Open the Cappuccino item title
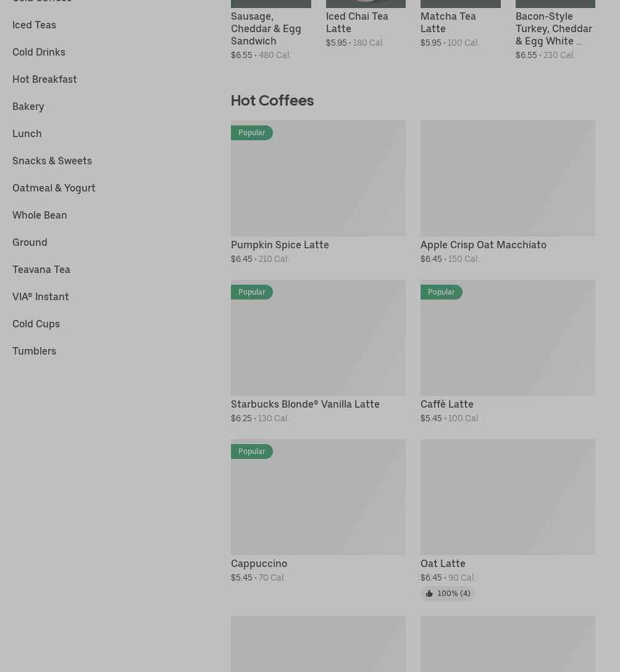Image resolution: width=620 pixels, height=672 pixels. point(259,563)
